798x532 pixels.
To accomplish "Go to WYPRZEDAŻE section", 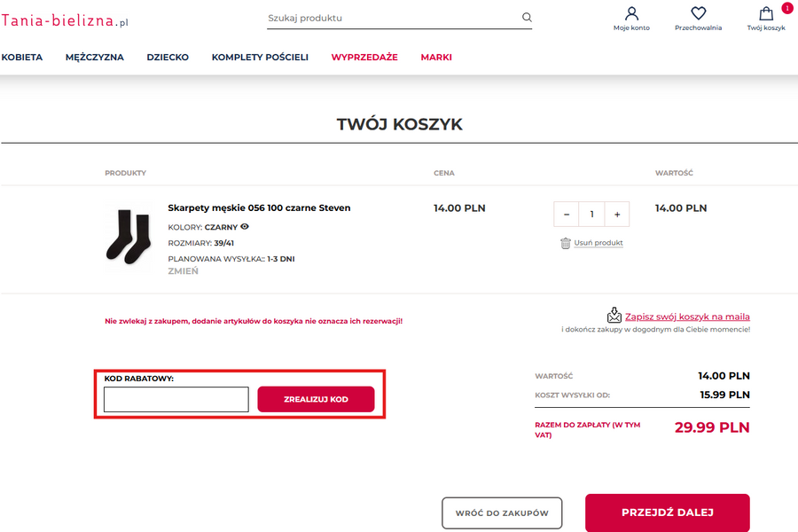I will tap(364, 58).
